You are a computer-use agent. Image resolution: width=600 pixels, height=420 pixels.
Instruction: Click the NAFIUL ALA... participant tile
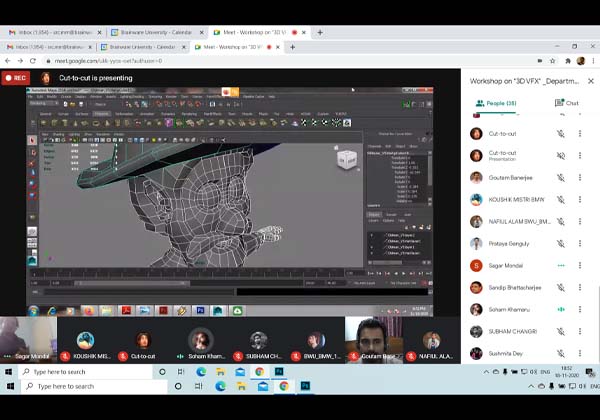pyautogui.click(x=432, y=340)
